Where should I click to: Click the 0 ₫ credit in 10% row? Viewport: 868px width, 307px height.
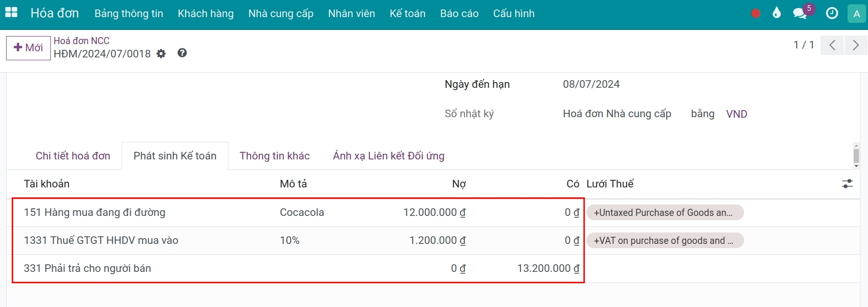[x=572, y=241]
